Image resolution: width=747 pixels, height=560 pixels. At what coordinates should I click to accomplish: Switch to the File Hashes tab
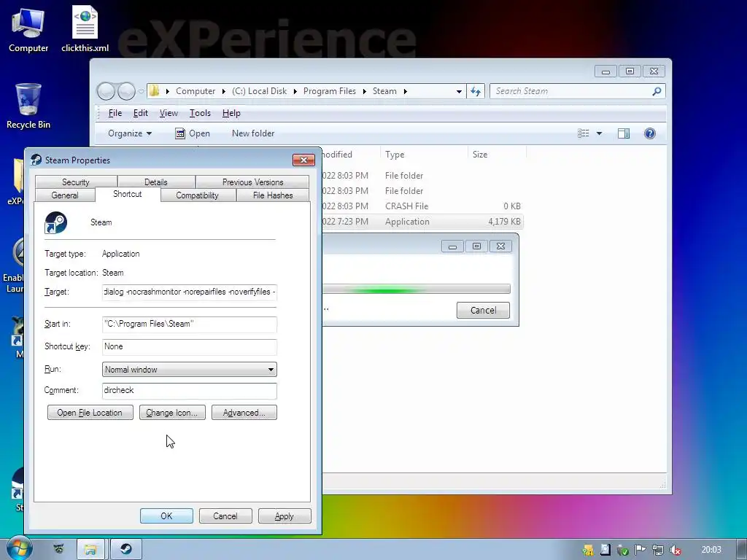273,195
